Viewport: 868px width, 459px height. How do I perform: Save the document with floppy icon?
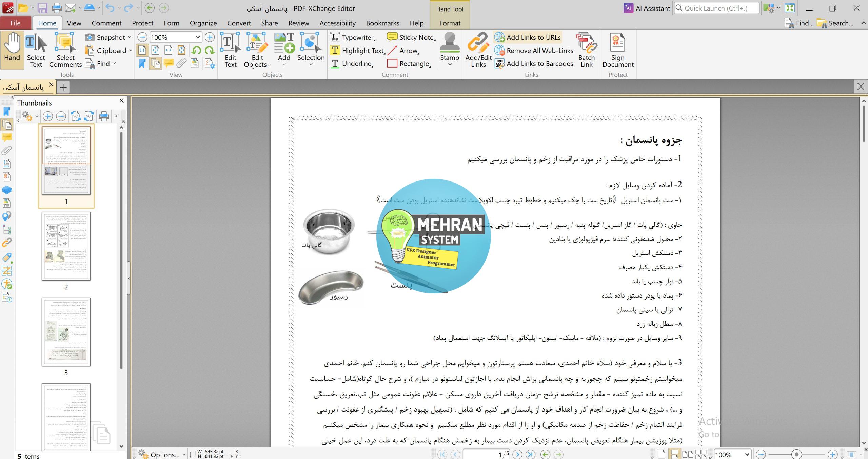point(42,8)
